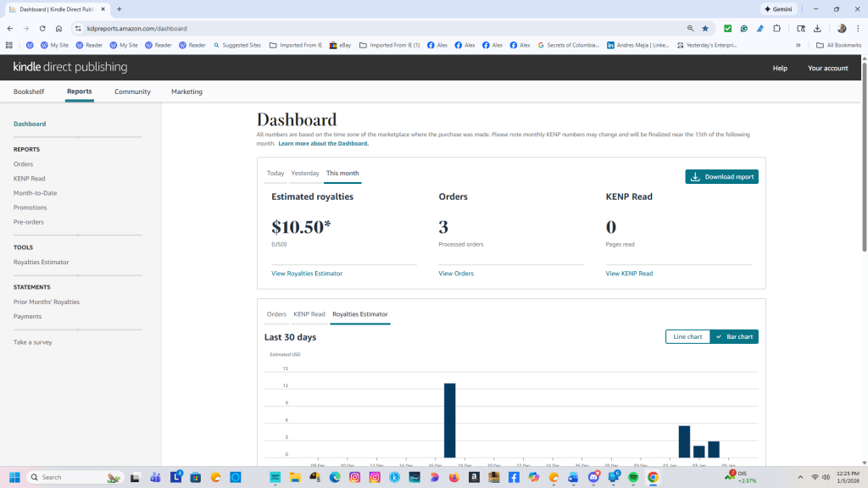
Task: Open the All Bookmarks folder
Action: click(x=837, y=45)
